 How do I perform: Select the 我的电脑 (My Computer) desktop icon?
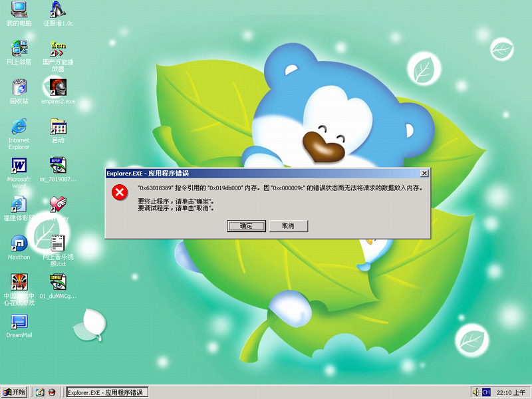[19, 13]
